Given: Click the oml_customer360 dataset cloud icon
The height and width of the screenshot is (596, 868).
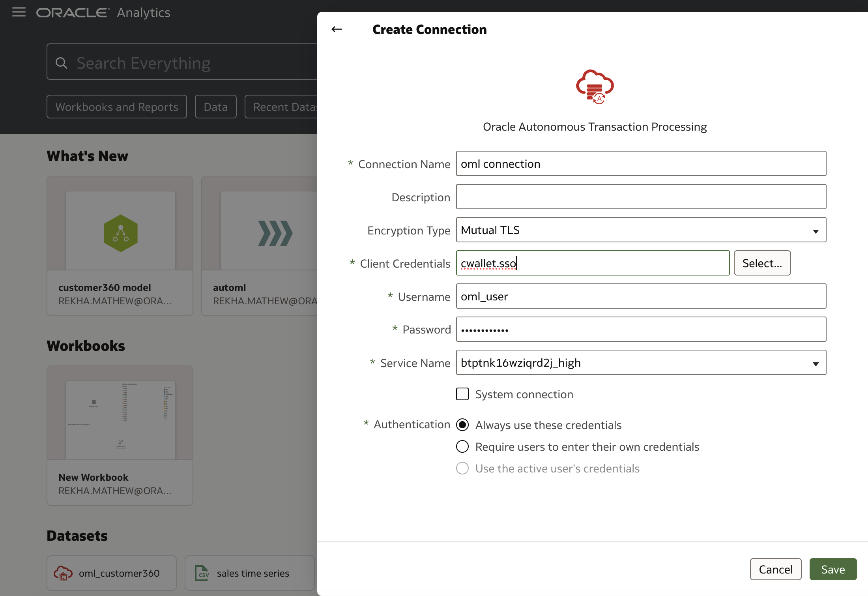Looking at the screenshot, I should pos(63,573).
